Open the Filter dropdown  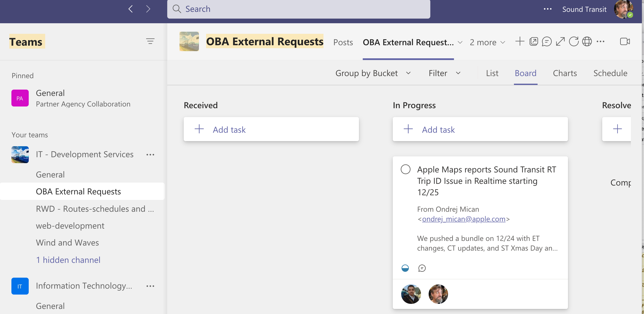point(444,73)
